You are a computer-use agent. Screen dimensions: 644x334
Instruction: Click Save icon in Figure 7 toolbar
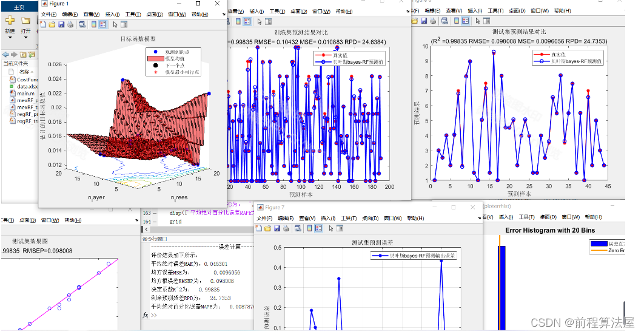click(x=277, y=228)
